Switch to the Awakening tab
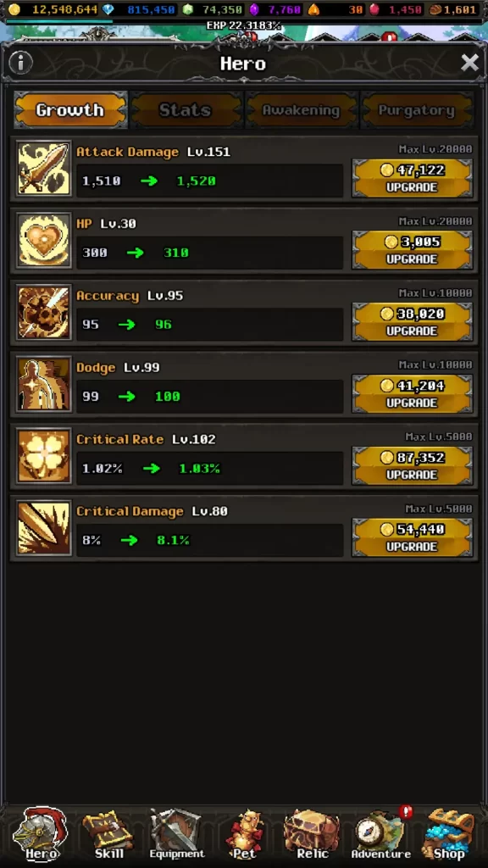Image resolution: width=488 pixels, height=868 pixels. [x=301, y=110]
